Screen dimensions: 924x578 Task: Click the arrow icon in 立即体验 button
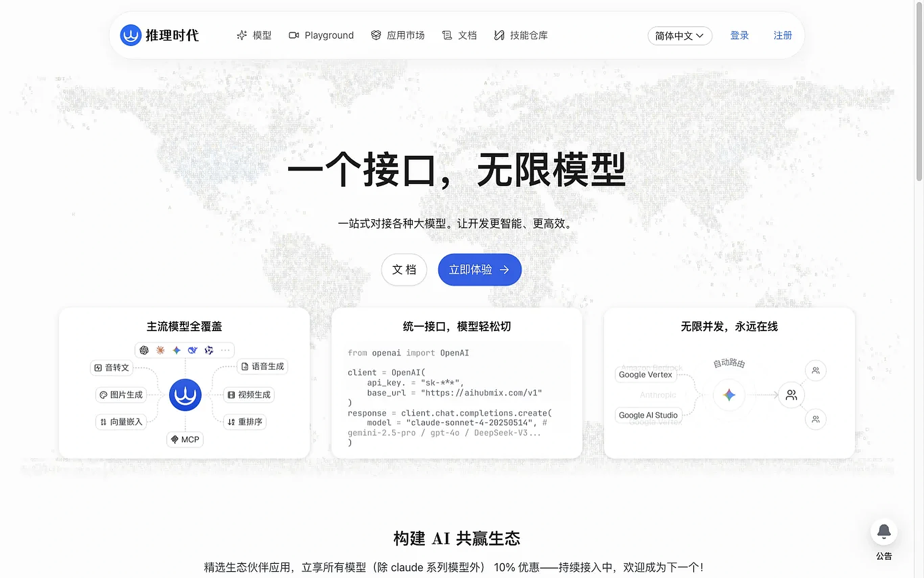(x=504, y=269)
